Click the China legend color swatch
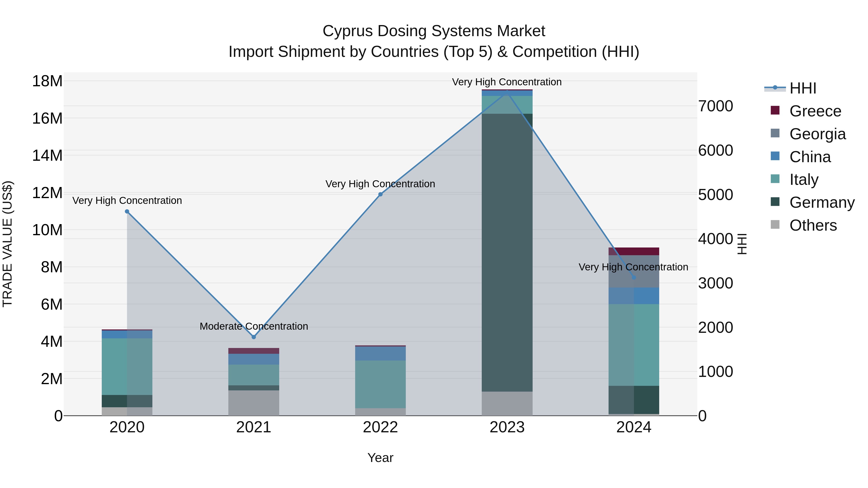This screenshot has width=868, height=488. (775, 156)
